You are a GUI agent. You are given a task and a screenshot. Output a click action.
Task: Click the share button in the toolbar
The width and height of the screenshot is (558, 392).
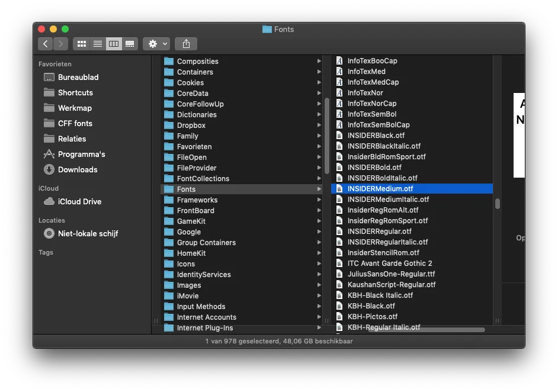pos(186,44)
